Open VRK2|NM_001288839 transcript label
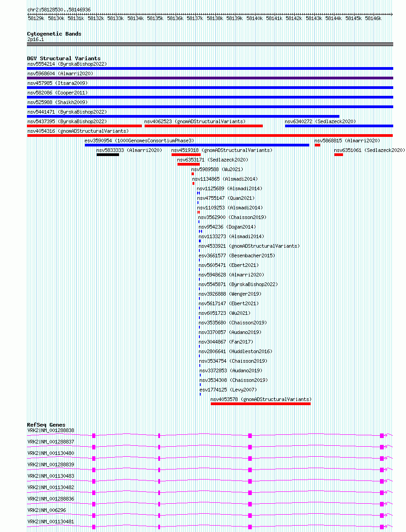Screen dimensions: 406x532 coord(51,464)
